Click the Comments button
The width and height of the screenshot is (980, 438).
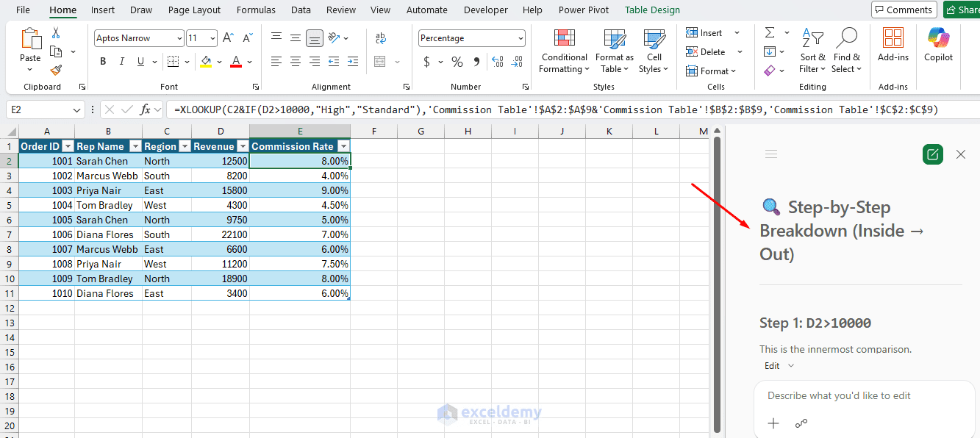coord(904,10)
